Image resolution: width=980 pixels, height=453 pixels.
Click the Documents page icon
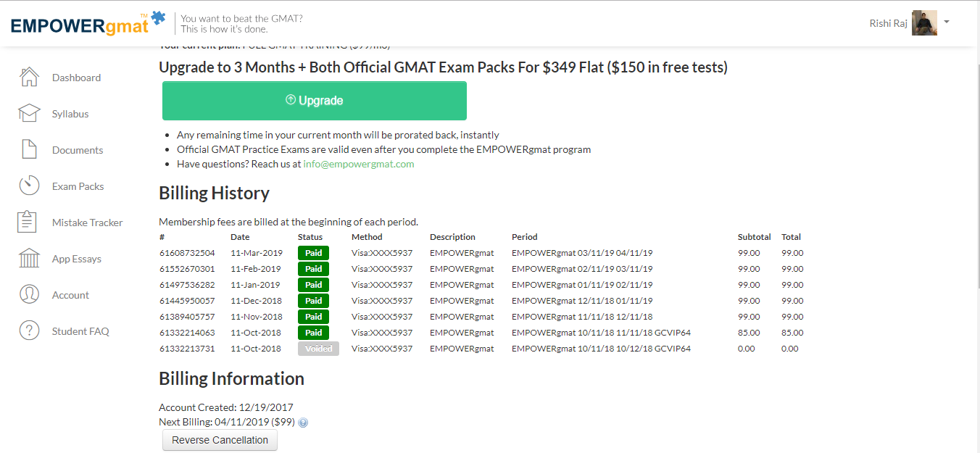29,150
